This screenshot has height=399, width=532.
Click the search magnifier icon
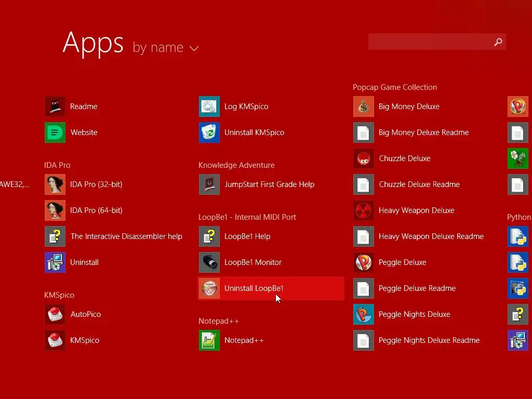[x=498, y=42]
